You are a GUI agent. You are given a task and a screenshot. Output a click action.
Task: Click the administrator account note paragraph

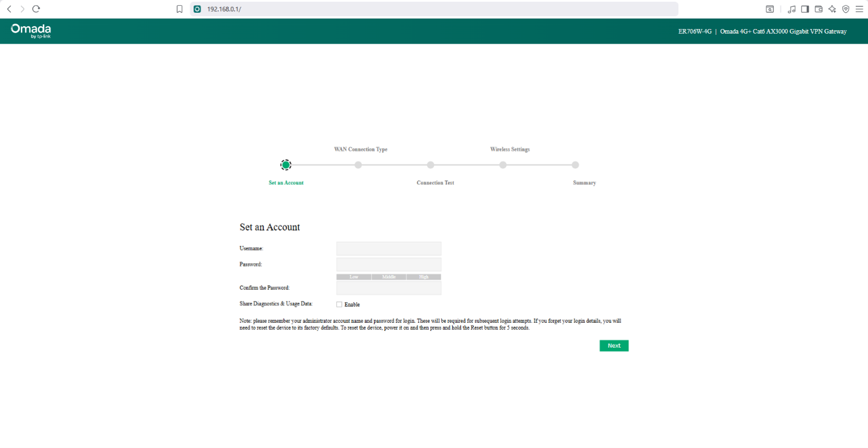pyautogui.click(x=430, y=325)
